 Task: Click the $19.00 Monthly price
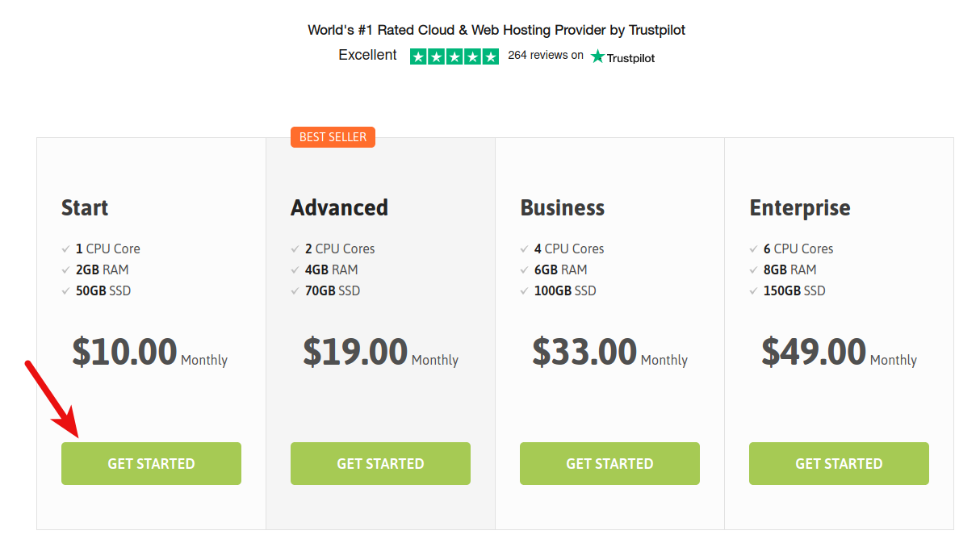pyautogui.click(x=380, y=353)
